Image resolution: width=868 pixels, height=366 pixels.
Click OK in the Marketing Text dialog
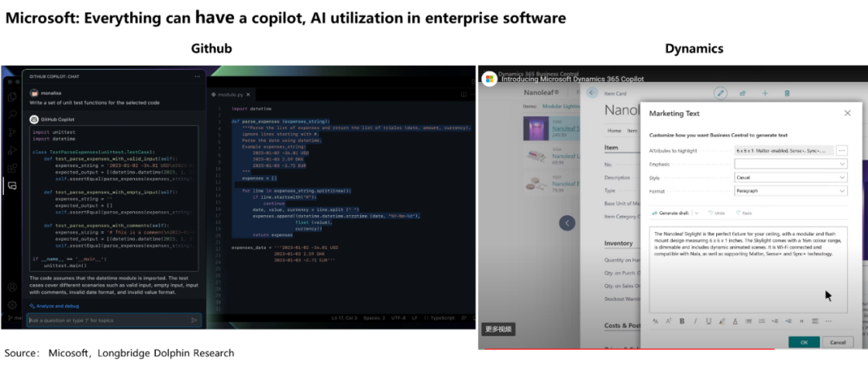804,342
